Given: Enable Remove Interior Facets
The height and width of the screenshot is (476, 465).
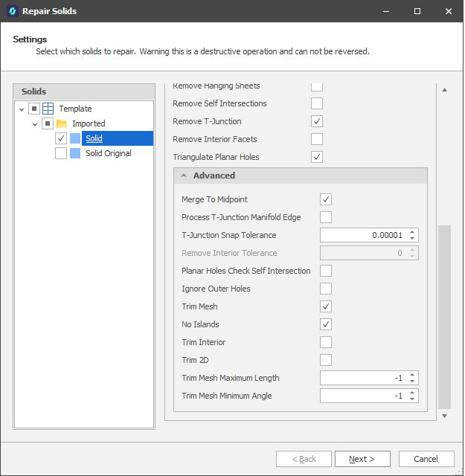Looking at the screenshot, I should (x=317, y=139).
